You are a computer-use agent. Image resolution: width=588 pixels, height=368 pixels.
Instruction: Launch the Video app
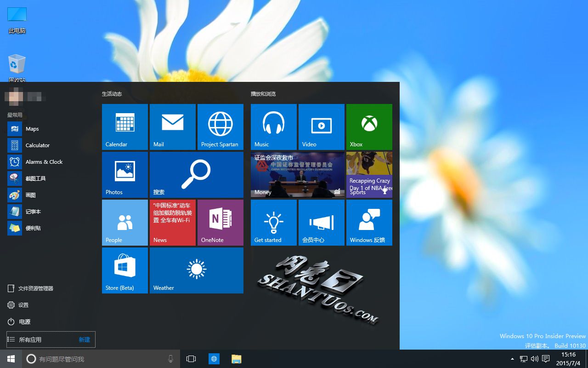coord(321,127)
